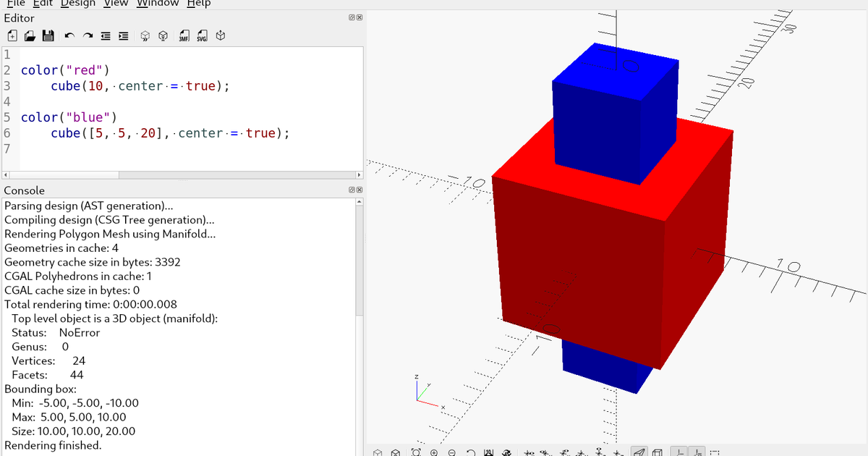The height and width of the screenshot is (456, 868).
Task: Open an existing SCAD file
Action: [30, 35]
